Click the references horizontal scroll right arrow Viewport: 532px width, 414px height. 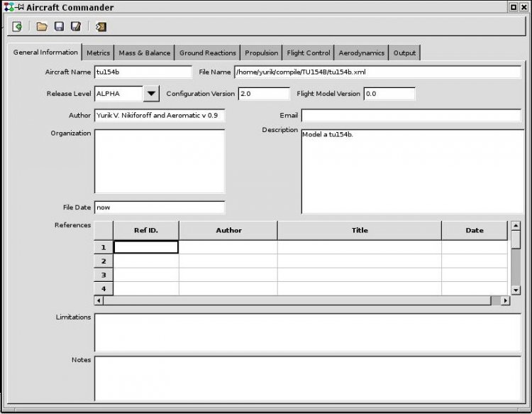[505, 300]
